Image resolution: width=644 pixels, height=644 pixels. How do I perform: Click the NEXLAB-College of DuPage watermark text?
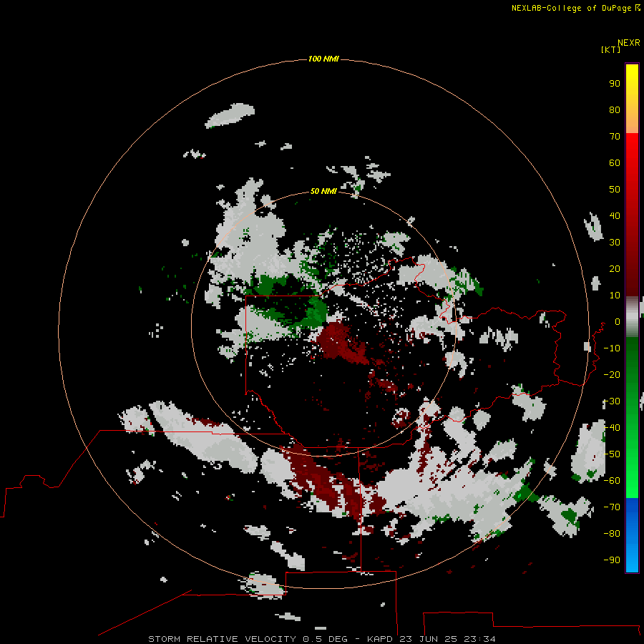(x=575, y=8)
